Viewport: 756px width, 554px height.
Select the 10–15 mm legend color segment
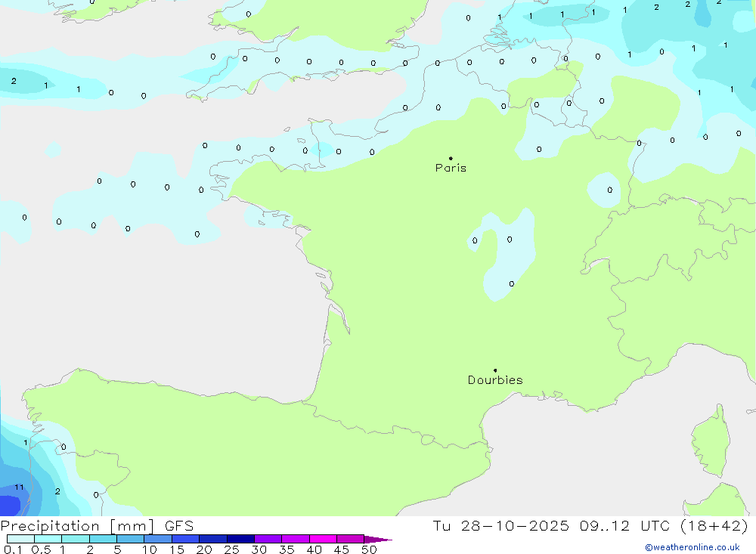(158, 539)
